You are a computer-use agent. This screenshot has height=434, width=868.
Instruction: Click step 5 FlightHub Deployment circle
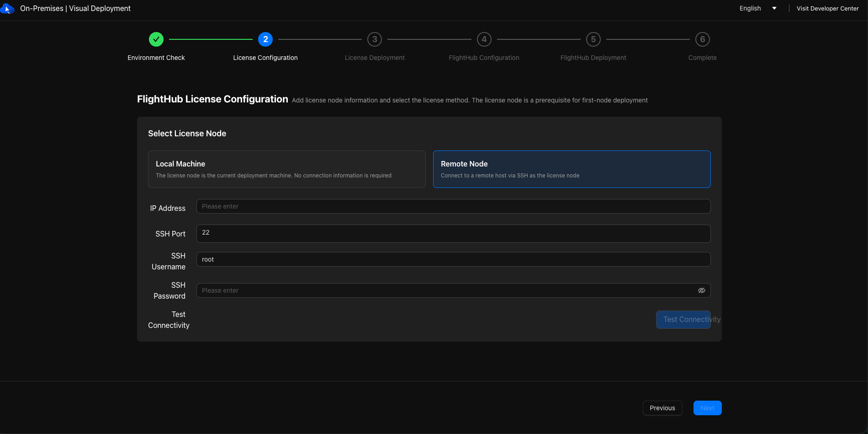point(593,39)
